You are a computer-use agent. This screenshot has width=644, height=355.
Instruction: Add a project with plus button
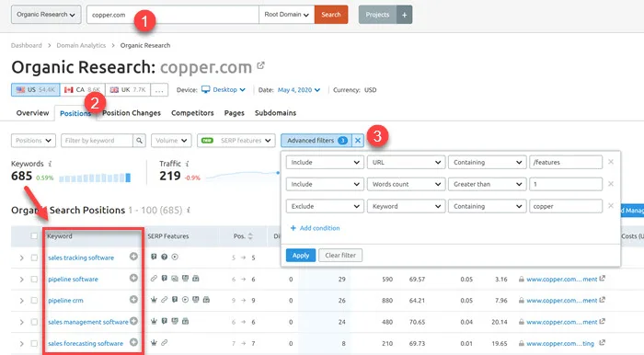click(405, 15)
